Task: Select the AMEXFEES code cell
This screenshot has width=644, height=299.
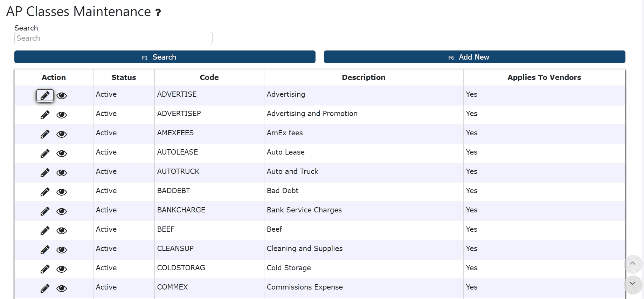Action: pos(209,133)
